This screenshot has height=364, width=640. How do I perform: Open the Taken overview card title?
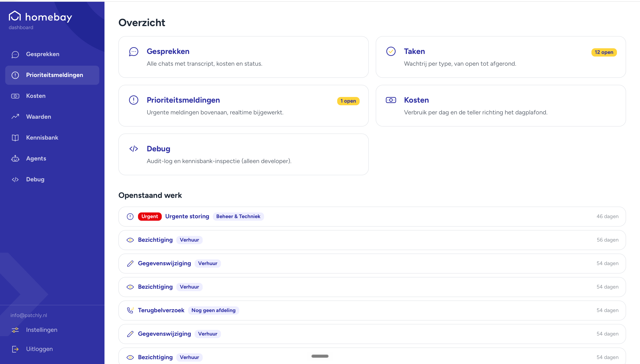[x=414, y=52]
